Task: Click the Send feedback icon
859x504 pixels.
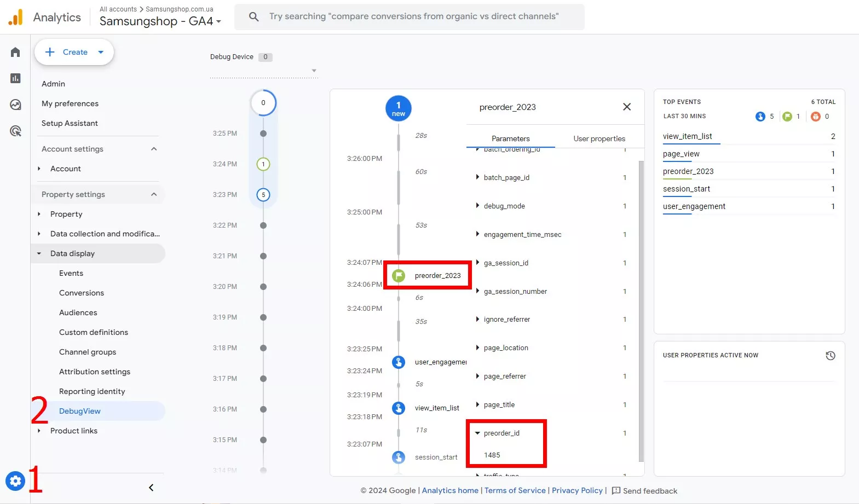Action: (616, 490)
